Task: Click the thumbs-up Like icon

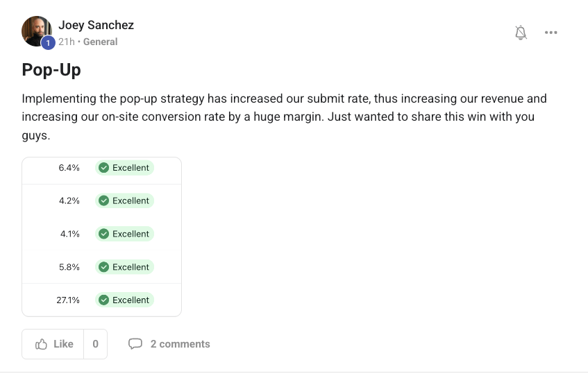Action: pos(42,344)
